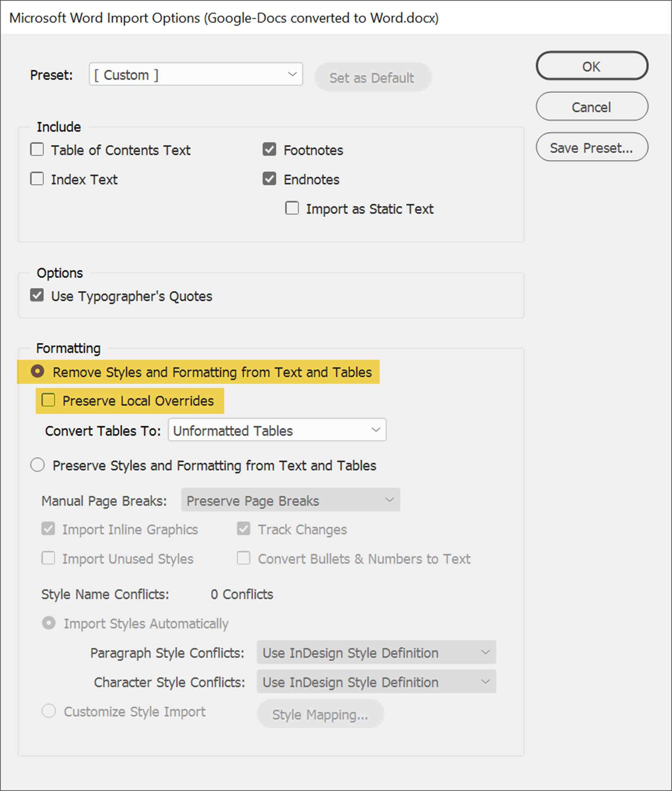Viewport: 672px width, 791px height.
Task: Open Paragraph Style Conflicts dropdown
Action: (x=376, y=652)
